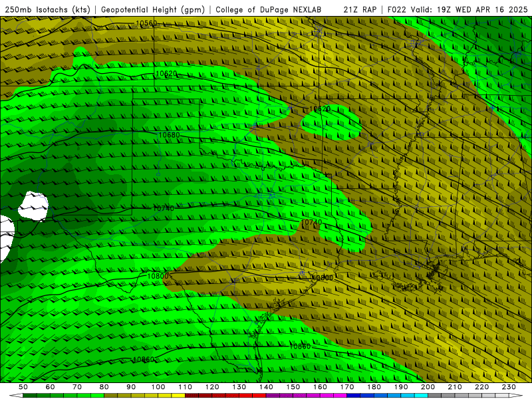
Task: Click the '21Z RAP' model run text
Action: point(360,10)
